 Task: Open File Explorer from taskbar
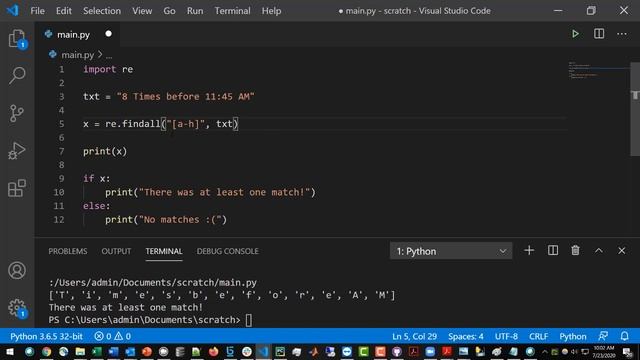[x=80, y=352]
